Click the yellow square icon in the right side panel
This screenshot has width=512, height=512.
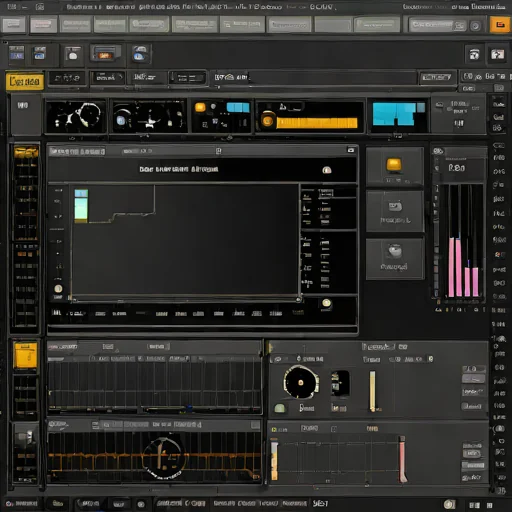point(394,165)
